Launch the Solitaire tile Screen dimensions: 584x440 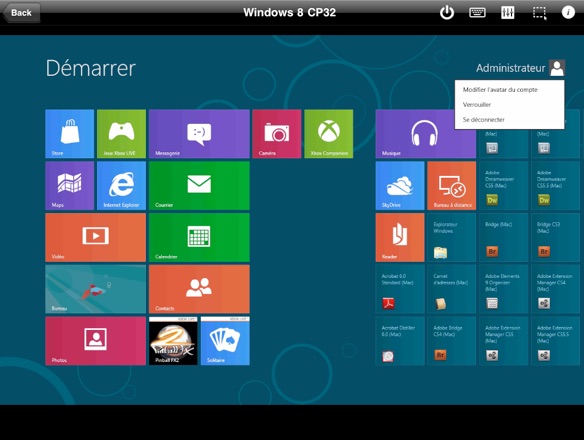(225, 341)
